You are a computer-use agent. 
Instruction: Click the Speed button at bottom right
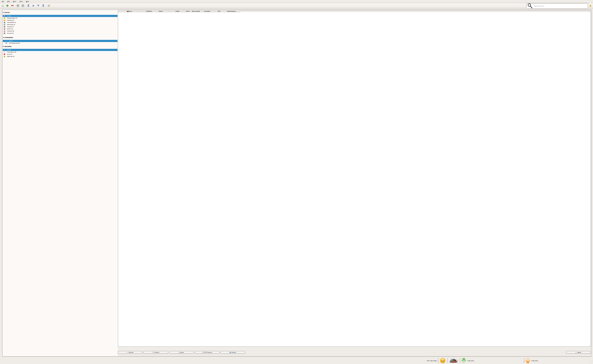pos(578,352)
